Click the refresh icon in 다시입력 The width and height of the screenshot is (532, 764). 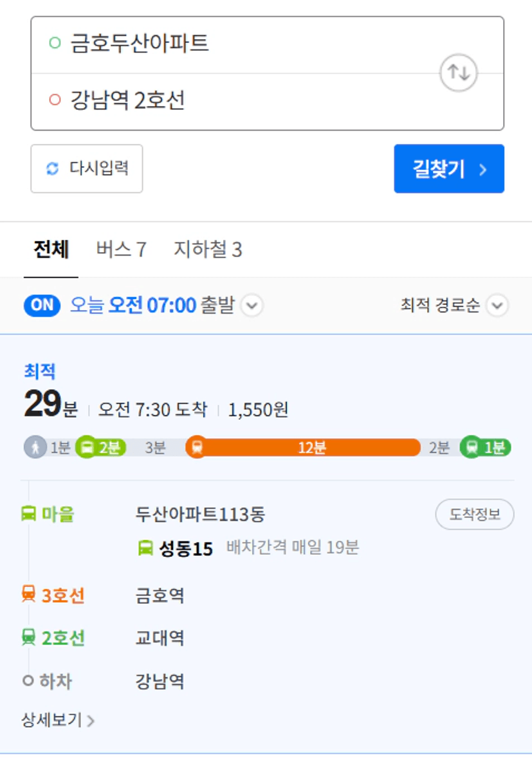coord(52,168)
